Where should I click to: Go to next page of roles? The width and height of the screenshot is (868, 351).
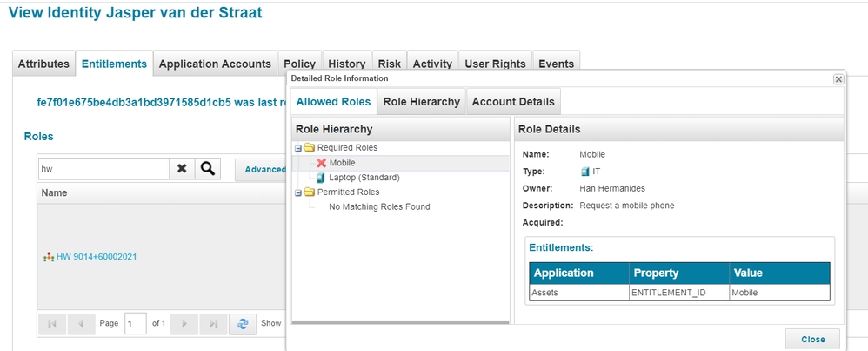[184, 323]
